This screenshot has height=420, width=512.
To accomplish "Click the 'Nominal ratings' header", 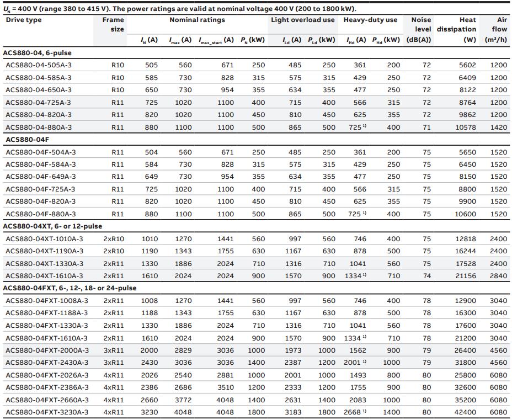I will (x=197, y=20).
